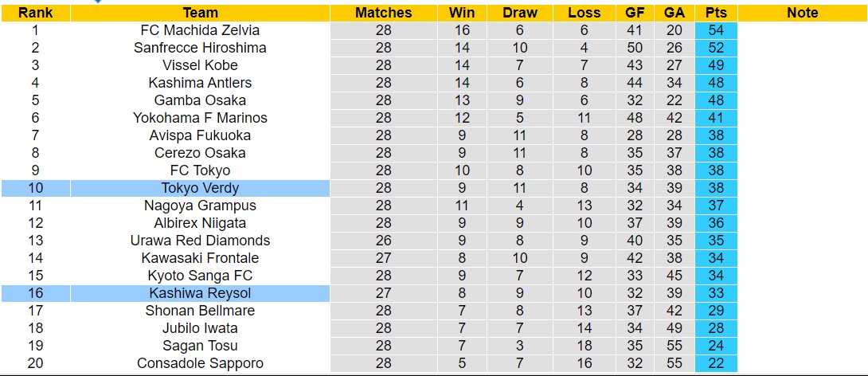Click the Rank column header

click(35, 13)
